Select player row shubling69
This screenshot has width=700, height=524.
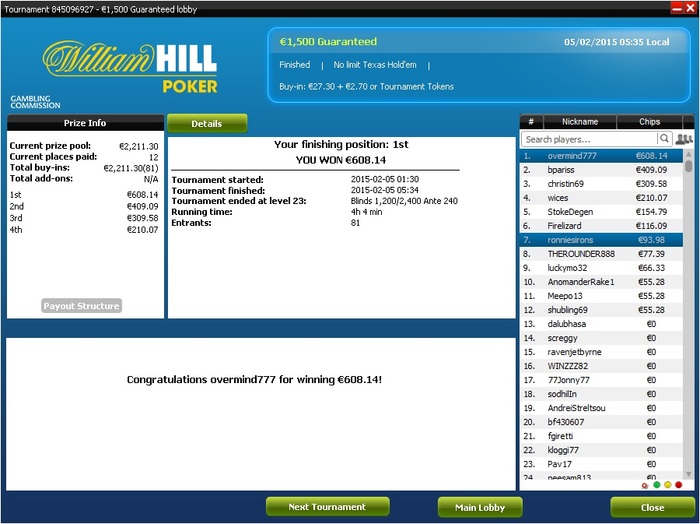pos(601,310)
